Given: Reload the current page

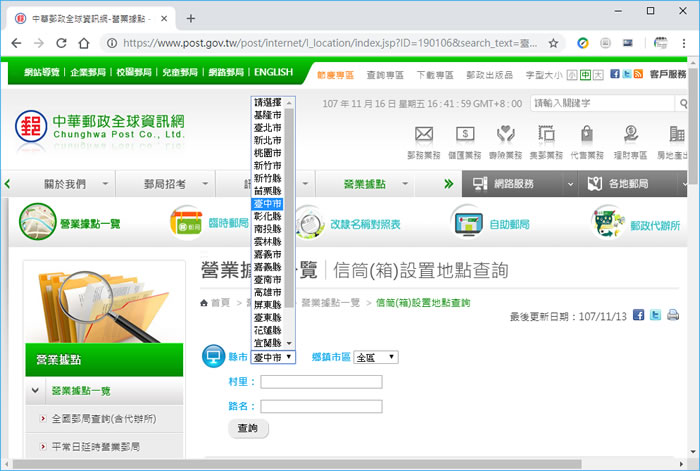Looking at the screenshot, I should [x=61, y=43].
